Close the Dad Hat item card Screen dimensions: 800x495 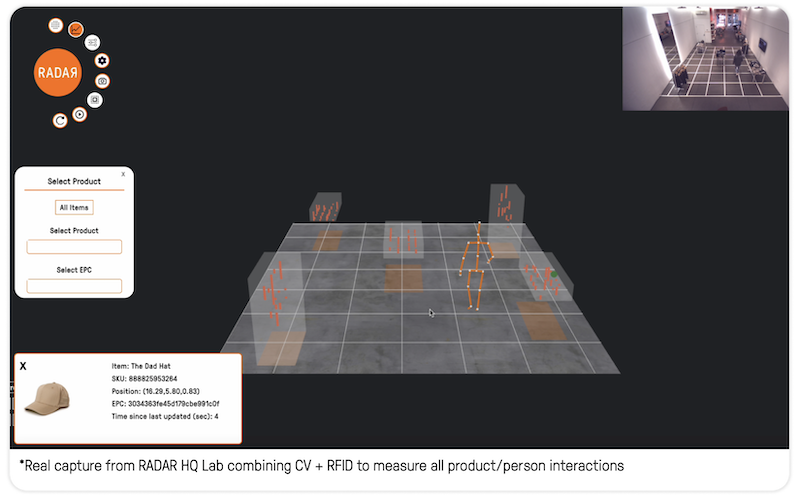coord(23,366)
